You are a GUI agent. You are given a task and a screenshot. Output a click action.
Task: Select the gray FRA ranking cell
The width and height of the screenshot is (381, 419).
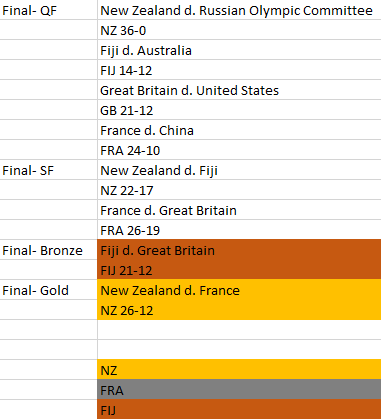click(239, 389)
